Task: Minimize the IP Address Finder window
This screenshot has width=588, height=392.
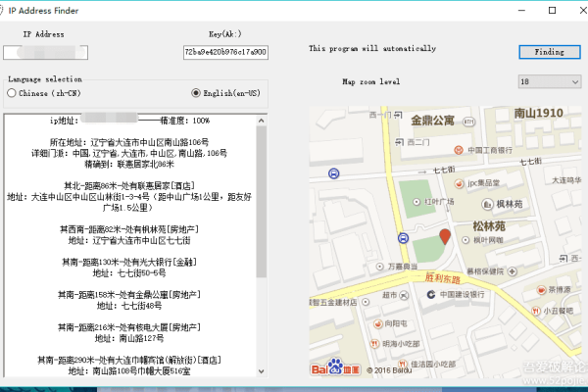Action: click(x=521, y=11)
